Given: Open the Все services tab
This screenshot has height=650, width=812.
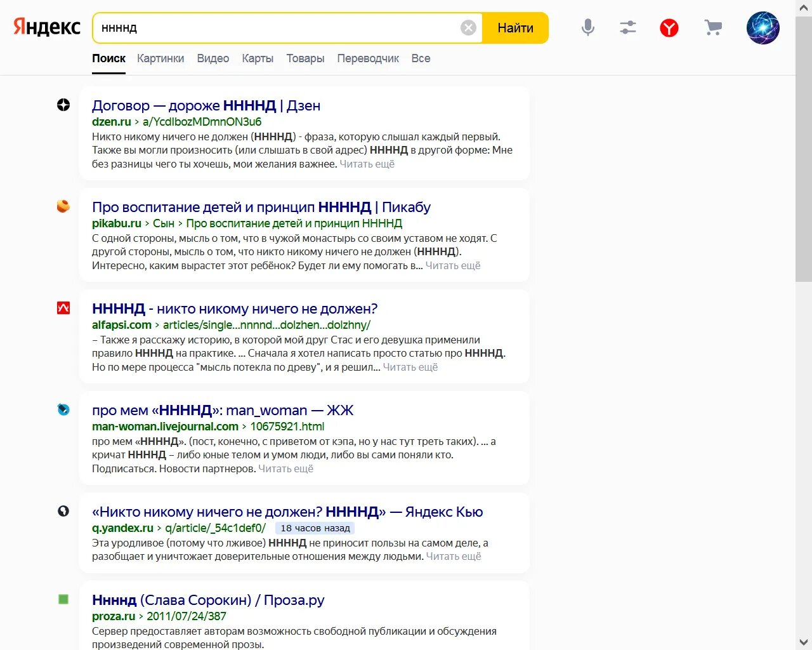Looking at the screenshot, I should (421, 58).
